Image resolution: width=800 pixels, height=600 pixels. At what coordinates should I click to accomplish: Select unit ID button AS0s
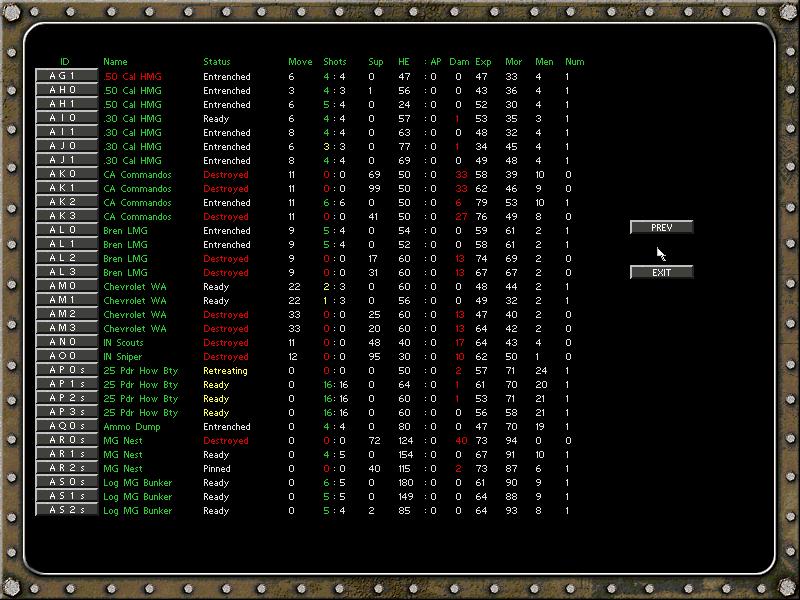pos(67,483)
